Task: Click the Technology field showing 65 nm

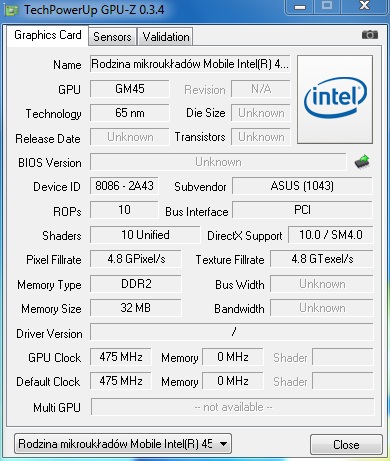Action: (130, 113)
